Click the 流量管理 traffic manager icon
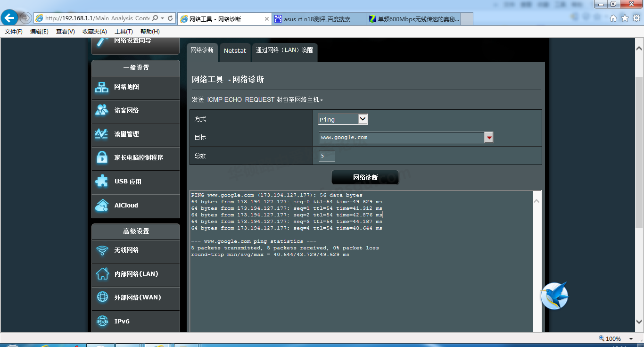The width and height of the screenshot is (644, 347). click(102, 134)
